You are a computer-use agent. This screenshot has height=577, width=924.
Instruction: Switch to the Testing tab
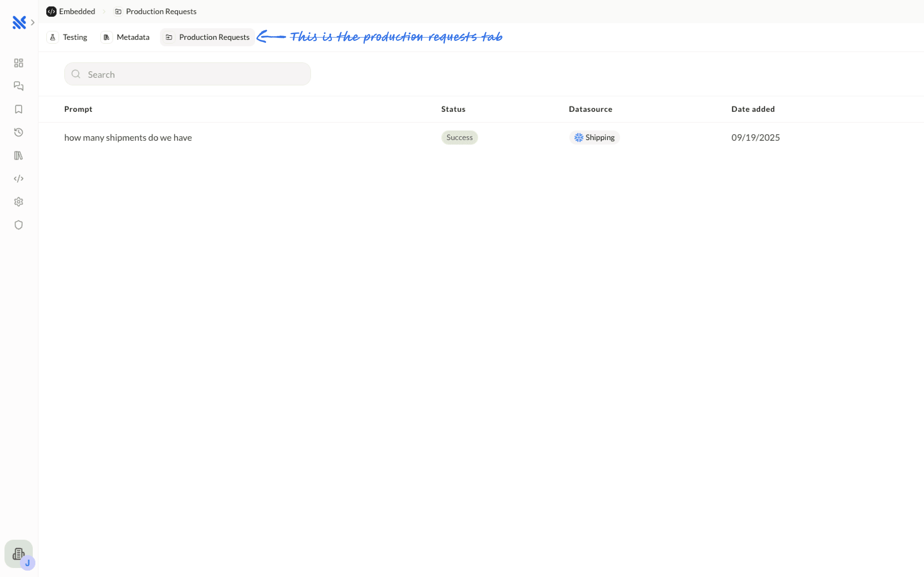click(x=67, y=37)
